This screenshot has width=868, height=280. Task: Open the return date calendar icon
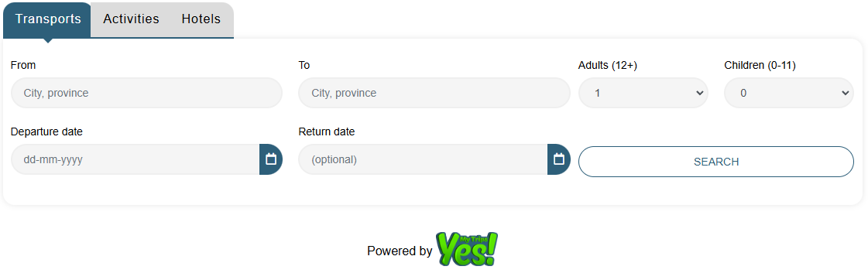(559, 159)
